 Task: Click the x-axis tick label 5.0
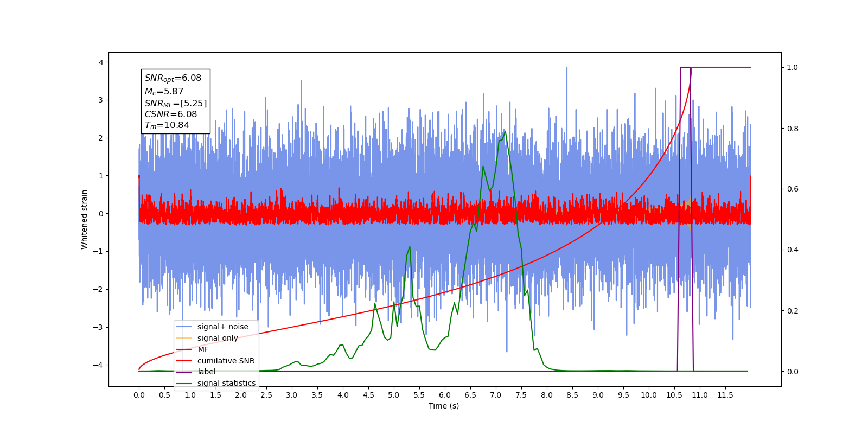coord(394,395)
